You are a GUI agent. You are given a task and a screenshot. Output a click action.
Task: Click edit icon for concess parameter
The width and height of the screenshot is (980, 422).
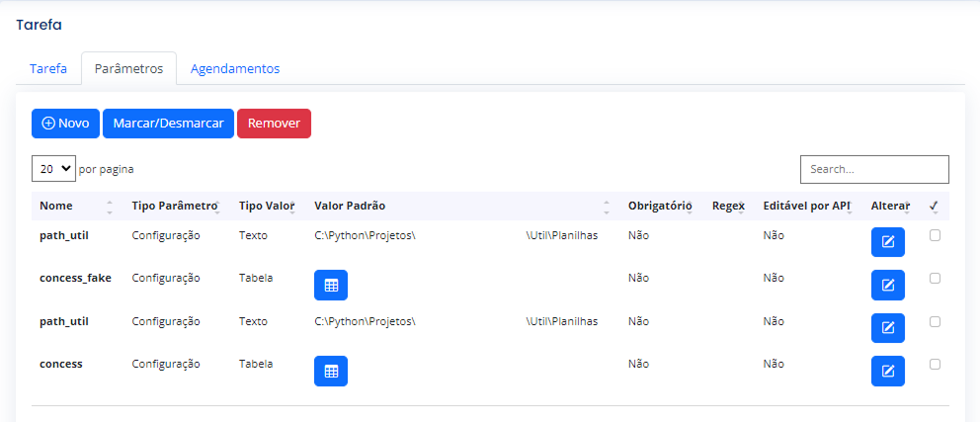[x=887, y=372]
